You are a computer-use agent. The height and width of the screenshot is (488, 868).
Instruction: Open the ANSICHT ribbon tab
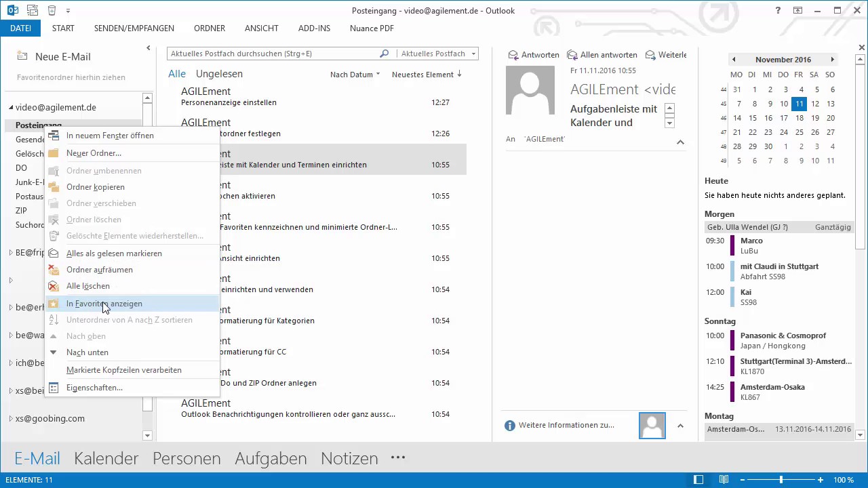pos(262,28)
